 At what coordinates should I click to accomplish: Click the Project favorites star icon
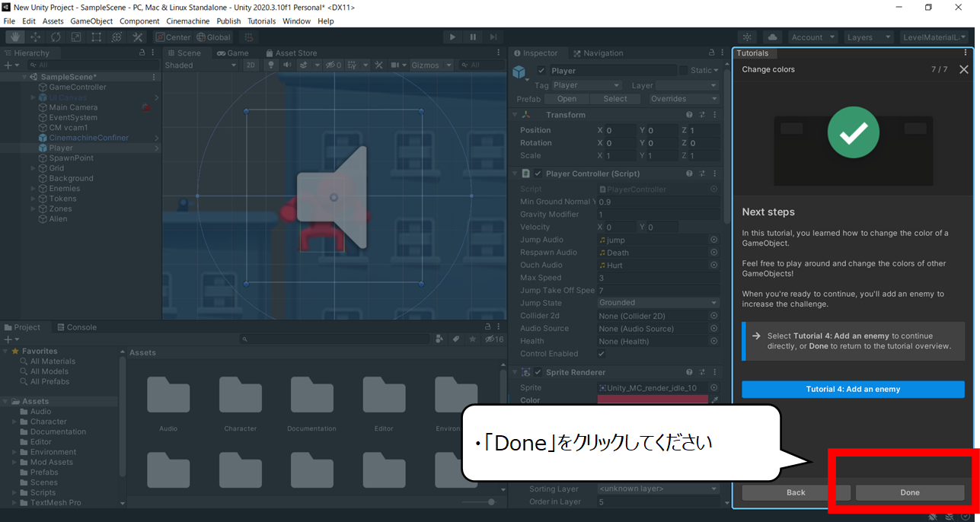click(x=473, y=339)
